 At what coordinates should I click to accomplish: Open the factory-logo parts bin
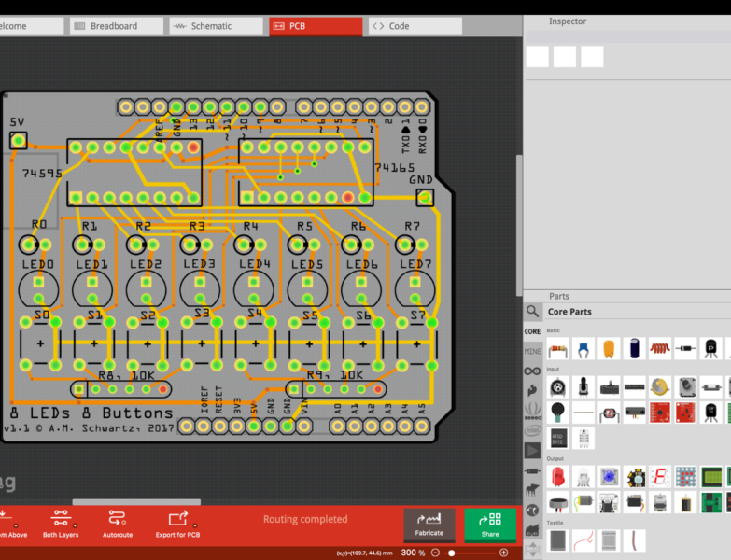(532, 530)
